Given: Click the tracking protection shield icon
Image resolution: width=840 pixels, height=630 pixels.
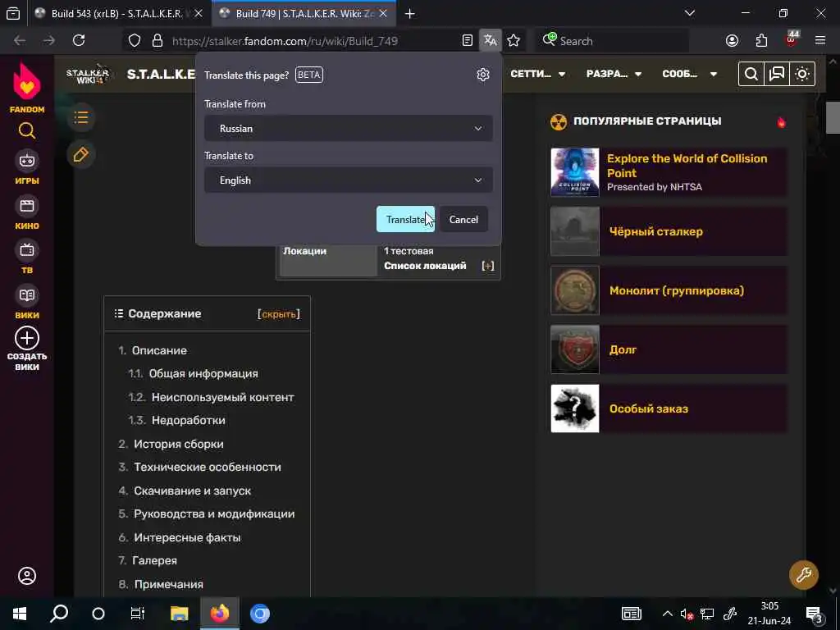Looking at the screenshot, I should point(135,41).
